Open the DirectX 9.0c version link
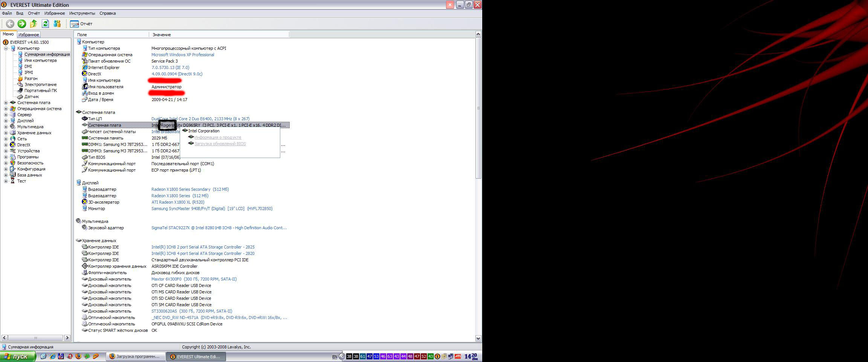The width and height of the screenshot is (868, 362). click(177, 74)
